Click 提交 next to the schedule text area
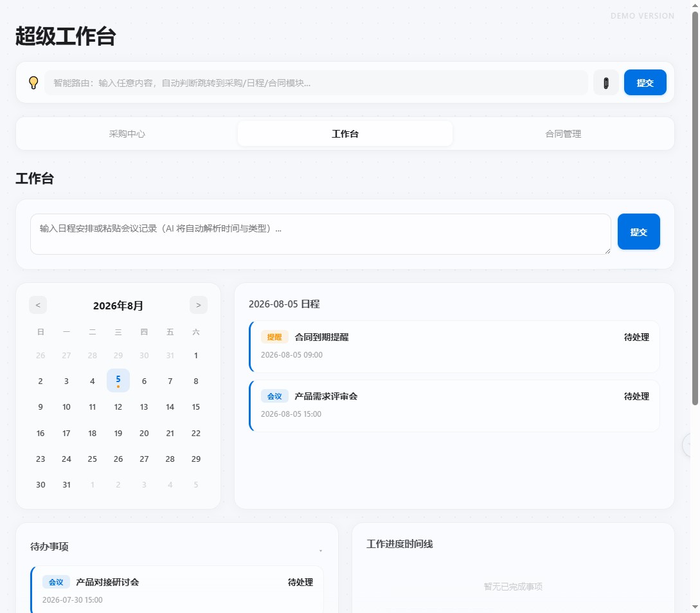 (x=639, y=232)
